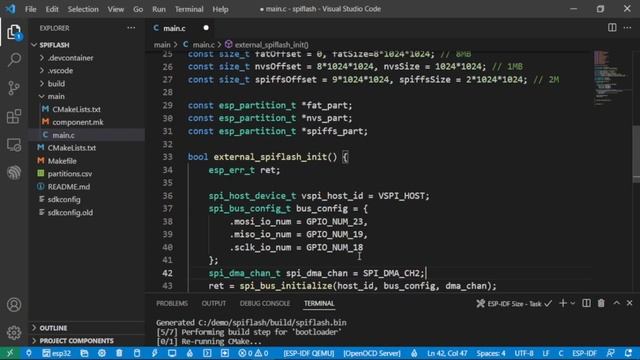Expand the PROJECT COMPONENTS section
Image resolution: width=640 pixels, height=360 pixels.
(x=87, y=340)
